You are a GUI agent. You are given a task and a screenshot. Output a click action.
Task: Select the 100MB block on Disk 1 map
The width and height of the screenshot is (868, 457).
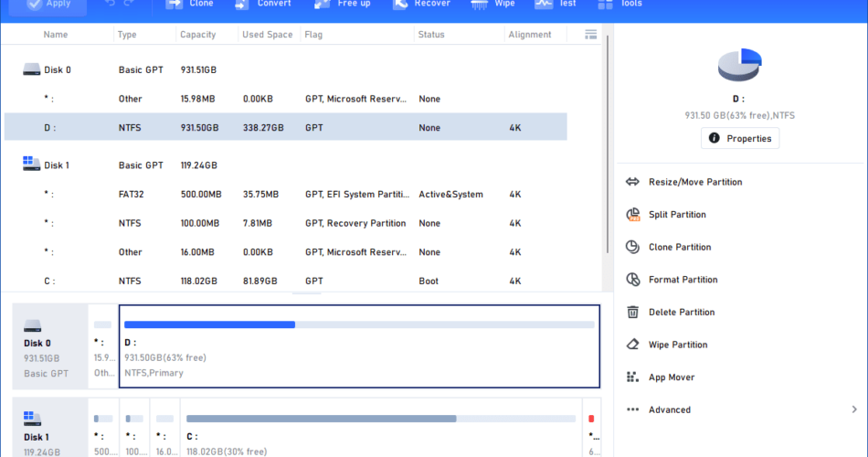coord(134,428)
